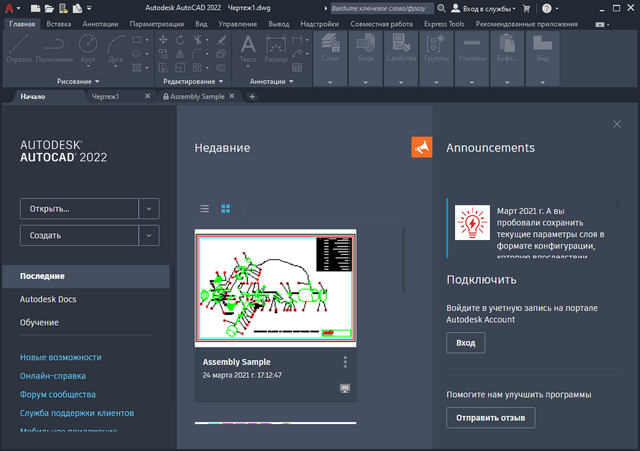The width and height of the screenshot is (640, 451).
Task: Switch recent files to grid view
Action: pos(226,209)
